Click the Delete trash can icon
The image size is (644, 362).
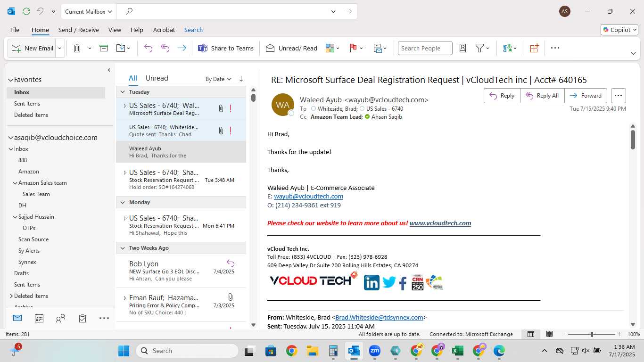point(77,48)
